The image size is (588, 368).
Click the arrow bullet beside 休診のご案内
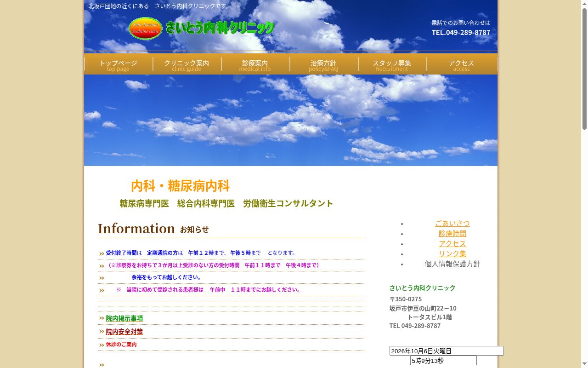click(102, 345)
